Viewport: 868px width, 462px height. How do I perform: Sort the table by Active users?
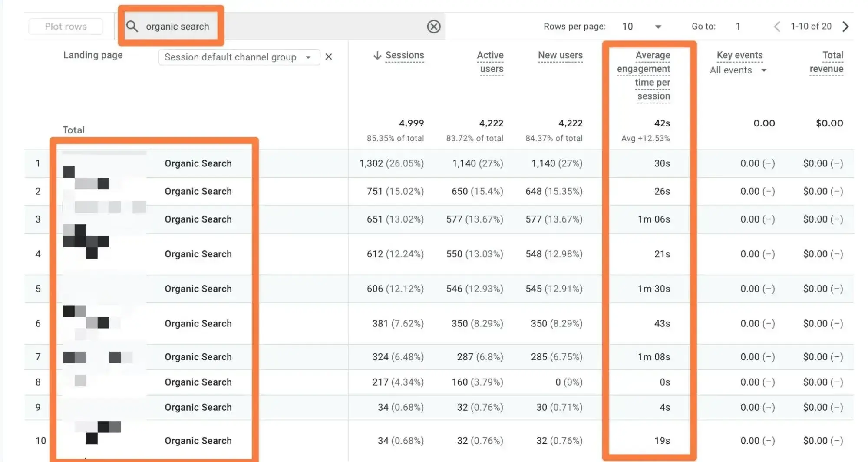[490, 62]
